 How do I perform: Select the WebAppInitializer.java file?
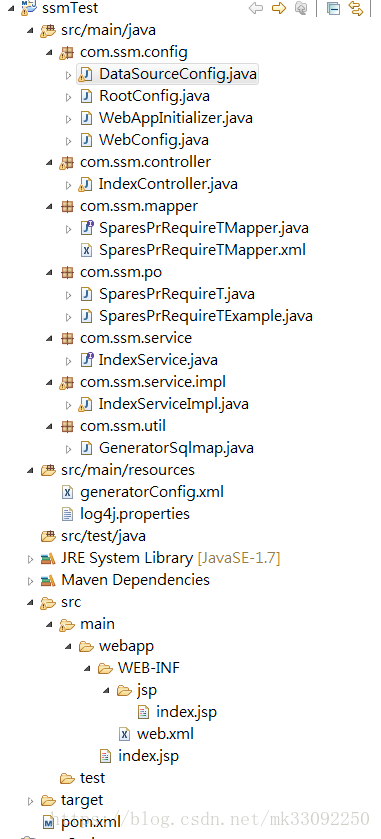[x=176, y=118]
